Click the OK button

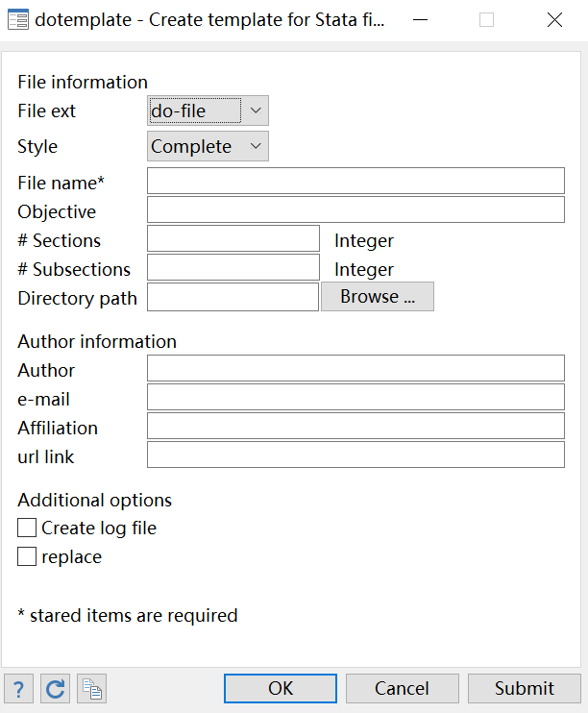click(281, 688)
